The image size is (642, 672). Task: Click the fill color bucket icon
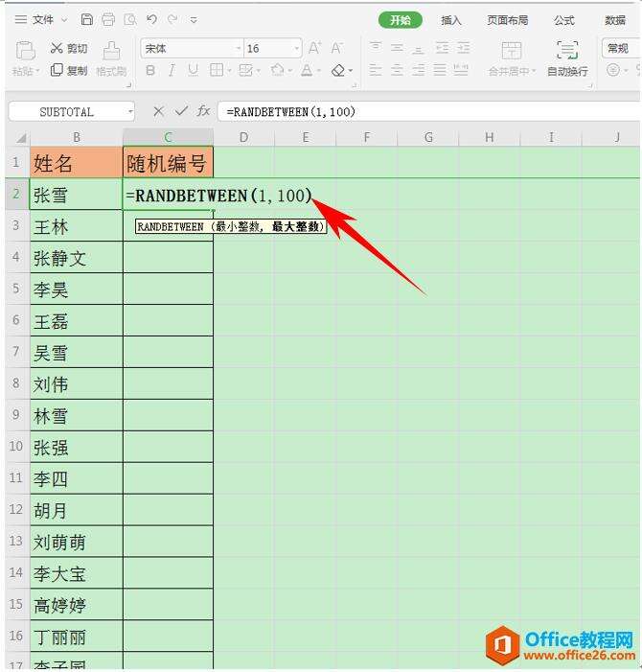[278, 70]
